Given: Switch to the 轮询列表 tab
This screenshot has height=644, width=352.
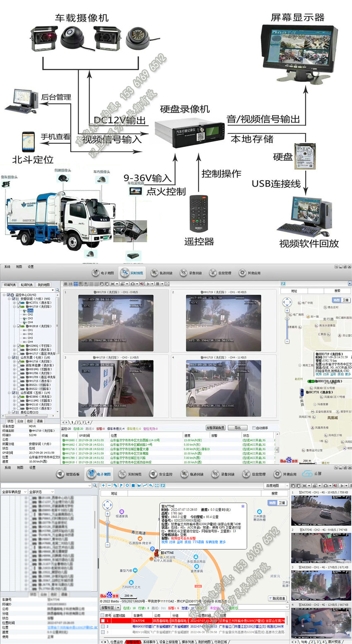Looking at the screenshot, I should point(27,285).
